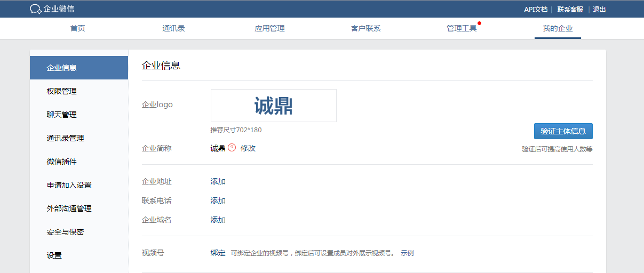Open the 应用管理 tab
The width and height of the screenshot is (644, 273).
tap(269, 28)
